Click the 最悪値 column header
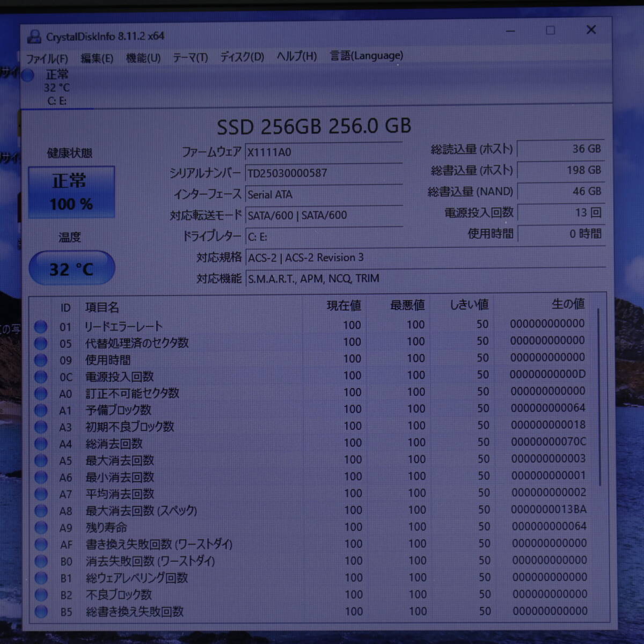The image size is (644, 644). (x=407, y=305)
